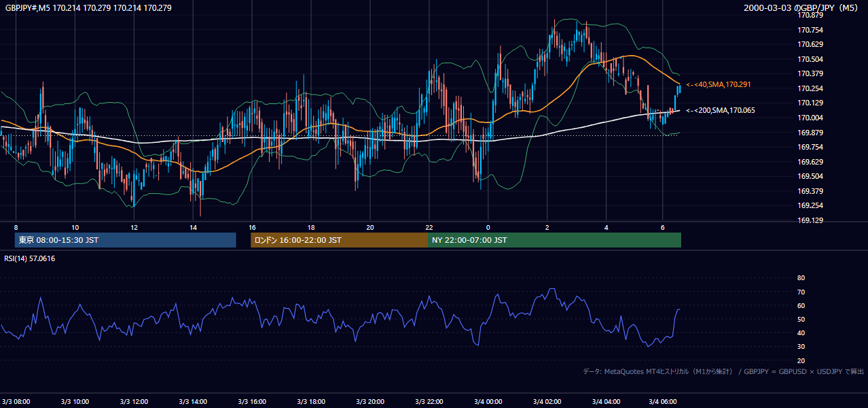
Task: Click the bottom date label 3/3 08:00
Action: pos(16,401)
